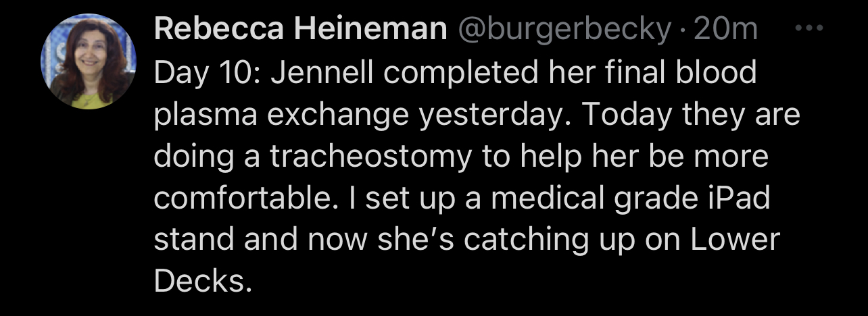Click the word "tracheostomy" in the tweet
The height and width of the screenshot is (316, 868).
(370, 156)
